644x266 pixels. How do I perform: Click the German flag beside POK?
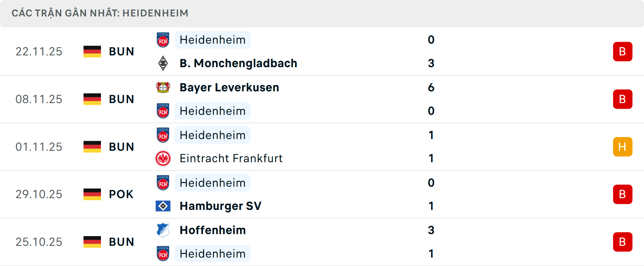(92, 194)
